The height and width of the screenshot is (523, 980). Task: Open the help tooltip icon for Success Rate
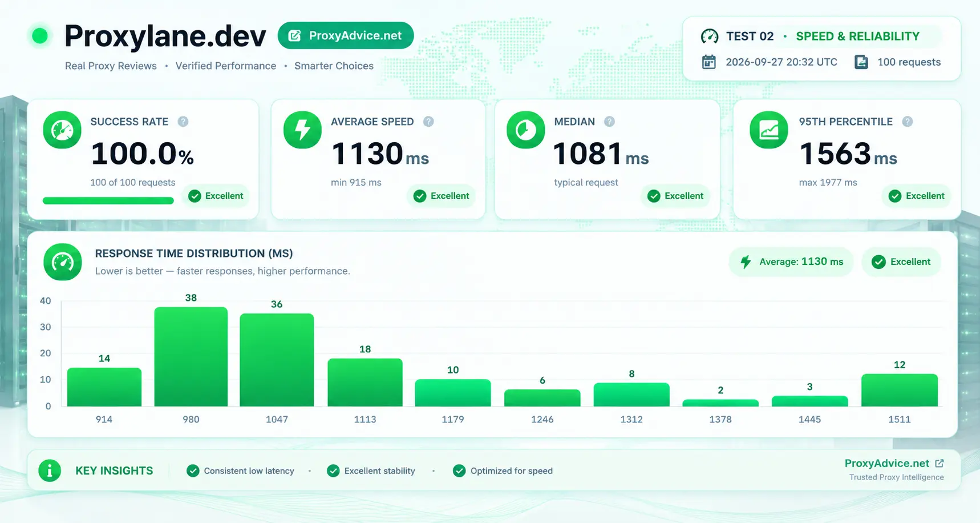click(183, 122)
